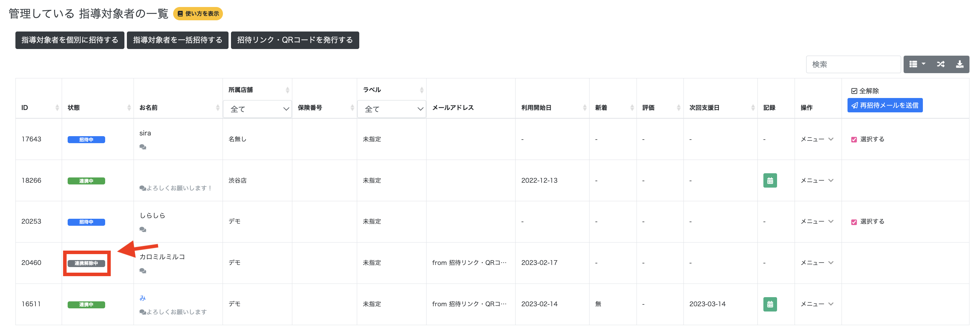The height and width of the screenshot is (329, 980).
Task: Sort by 状態 column arrows
Action: tap(129, 107)
